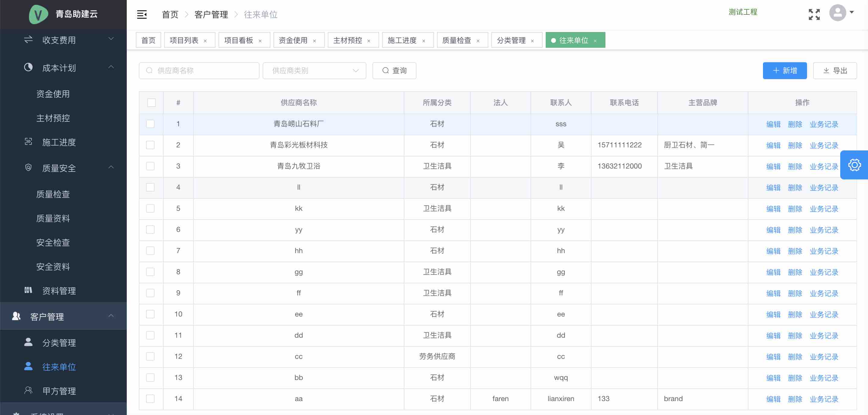Viewport: 868px width, 415px height.
Task: Click the user avatar icon
Action: click(838, 13)
